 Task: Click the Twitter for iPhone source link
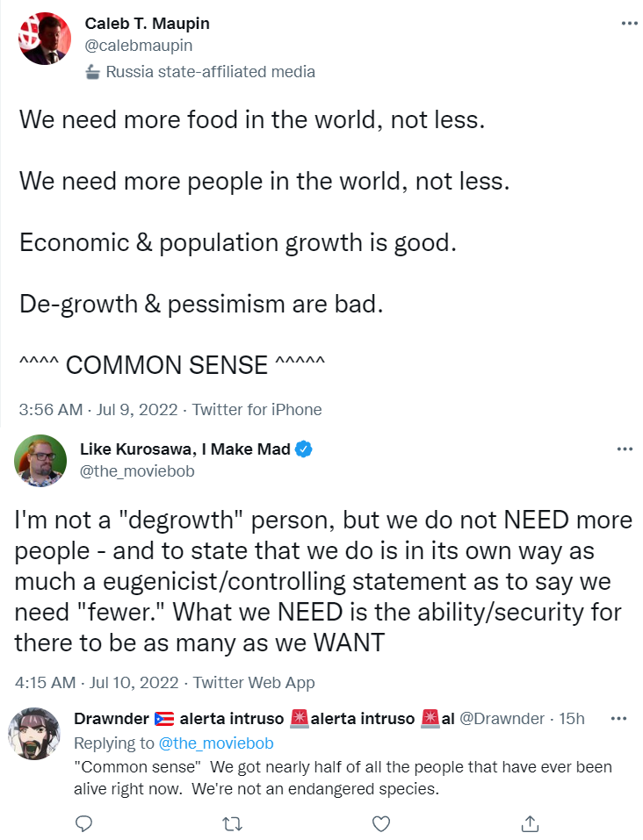pyautogui.click(x=256, y=409)
